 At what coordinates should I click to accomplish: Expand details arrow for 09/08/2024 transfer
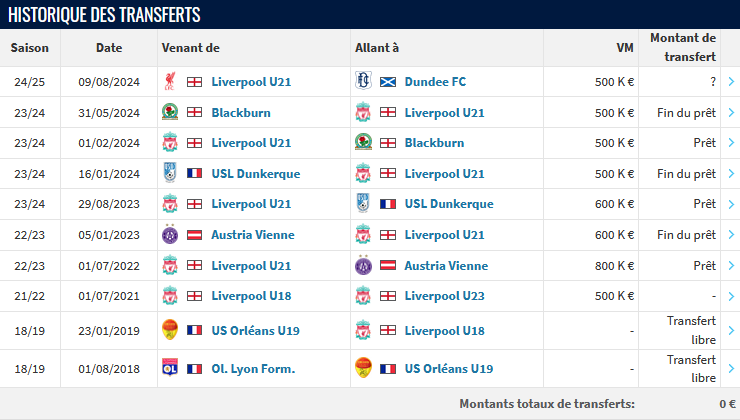click(731, 82)
